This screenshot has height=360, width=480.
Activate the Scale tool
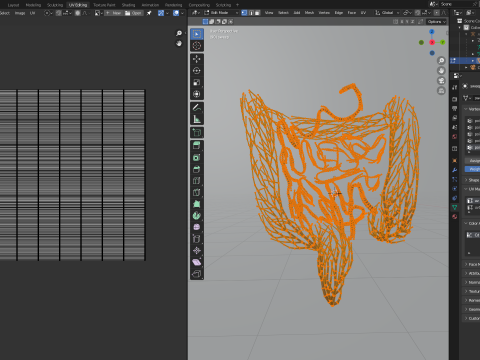click(197, 82)
